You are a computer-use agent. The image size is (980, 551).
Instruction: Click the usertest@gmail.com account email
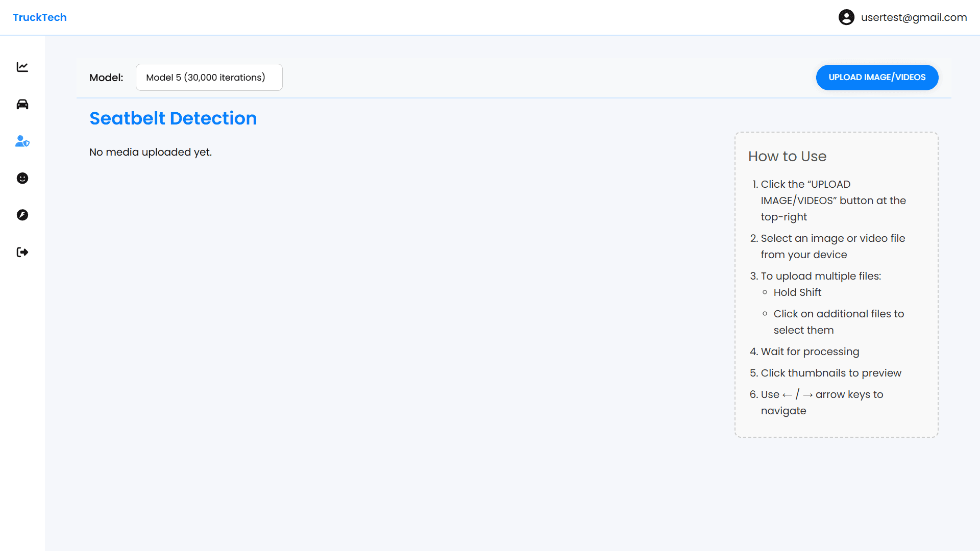914,17
